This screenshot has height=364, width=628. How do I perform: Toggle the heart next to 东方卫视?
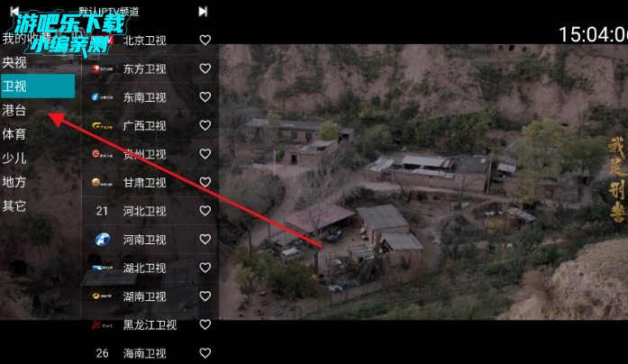tap(205, 68)
